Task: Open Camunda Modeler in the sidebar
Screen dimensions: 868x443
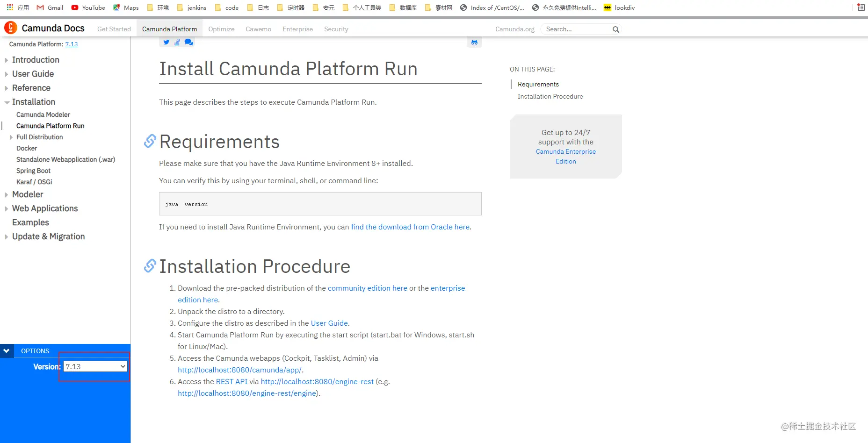Action: coord(43,114)
